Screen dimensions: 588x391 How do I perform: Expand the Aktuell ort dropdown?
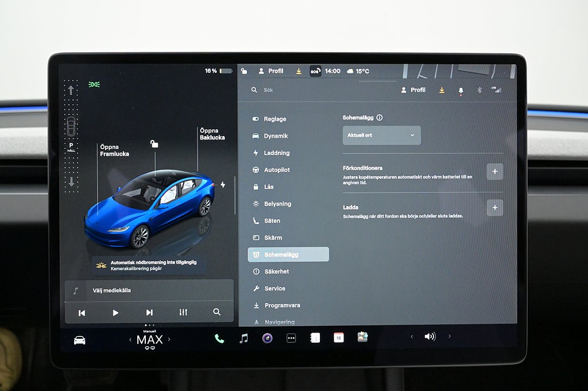(381, 136)
